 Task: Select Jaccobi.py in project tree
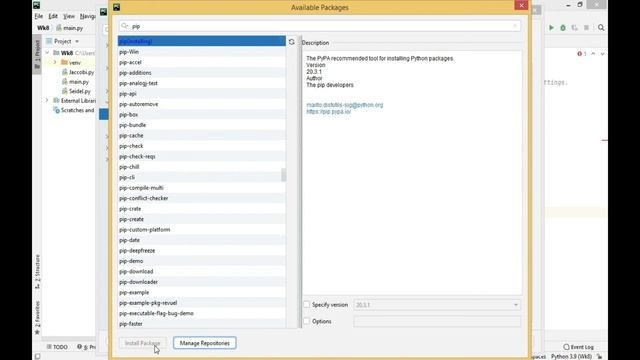[78, 72]
